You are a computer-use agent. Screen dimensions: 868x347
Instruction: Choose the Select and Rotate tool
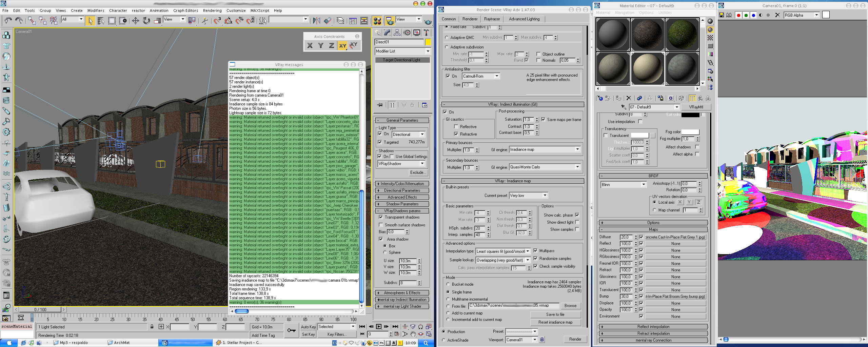click(146, 21)
